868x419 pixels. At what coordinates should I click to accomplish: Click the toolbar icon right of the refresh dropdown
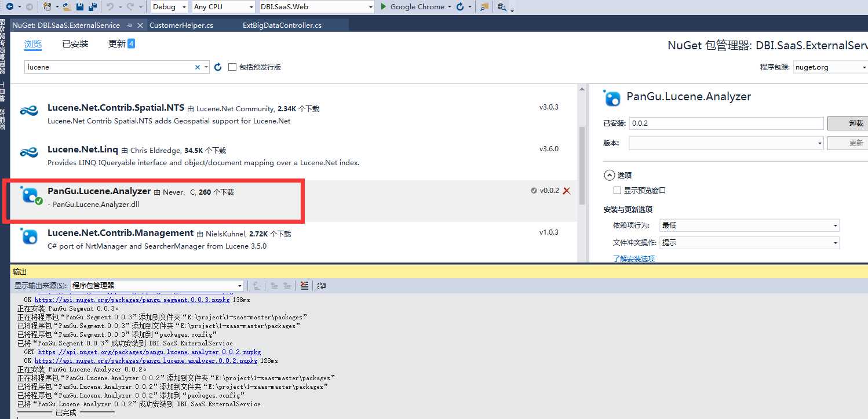[x=484, y=6]
